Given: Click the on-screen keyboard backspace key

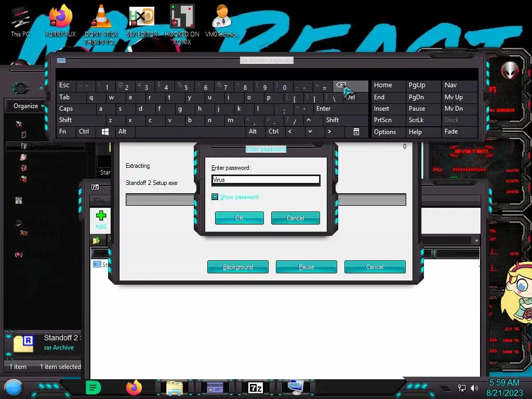Looking at the screenshot, I should point(350,86).
